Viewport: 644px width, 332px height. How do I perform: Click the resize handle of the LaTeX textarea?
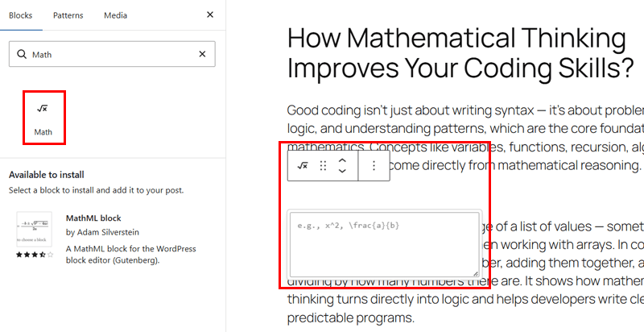click(474, 274)
